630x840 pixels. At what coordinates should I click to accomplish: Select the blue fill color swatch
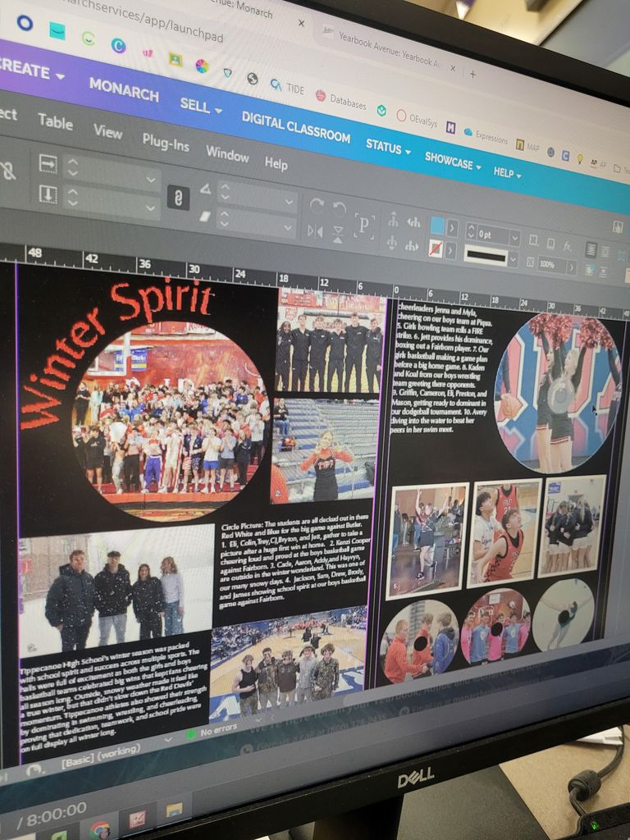point(437,226)
